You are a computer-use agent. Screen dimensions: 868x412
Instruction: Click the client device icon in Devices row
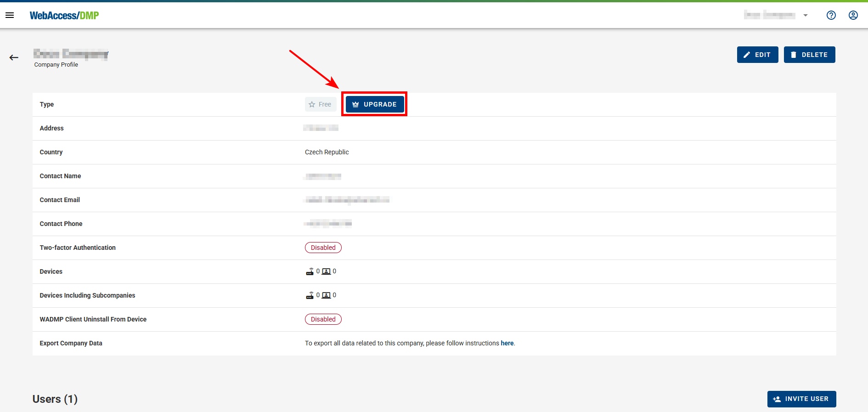pyautogui.click(x=326, y=271)
